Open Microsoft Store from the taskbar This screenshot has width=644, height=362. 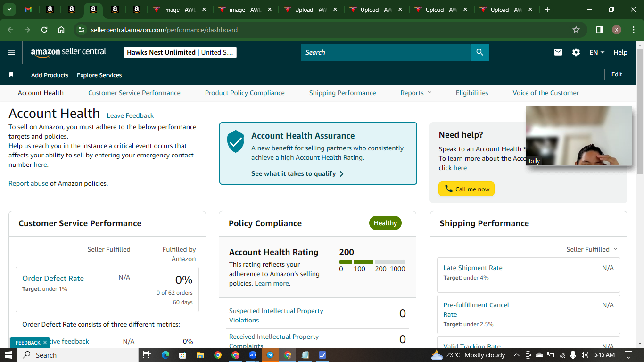pos(182,355)
